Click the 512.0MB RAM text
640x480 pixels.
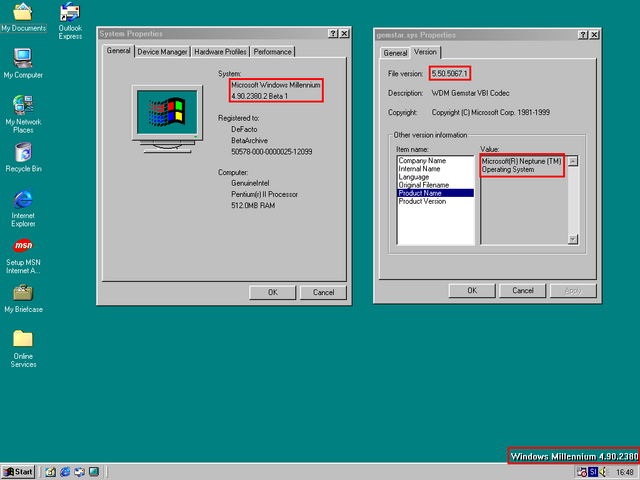253,206
